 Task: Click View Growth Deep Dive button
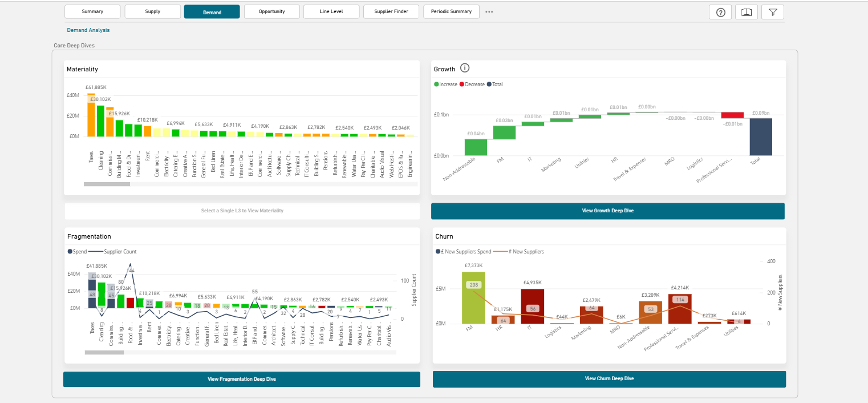tap(608, 211)
